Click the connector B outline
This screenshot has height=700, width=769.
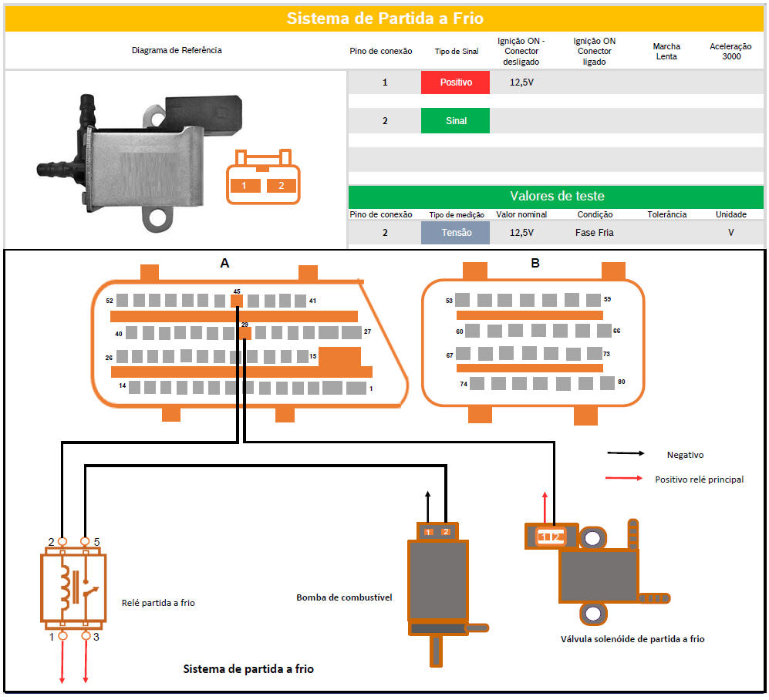point(534,342)
